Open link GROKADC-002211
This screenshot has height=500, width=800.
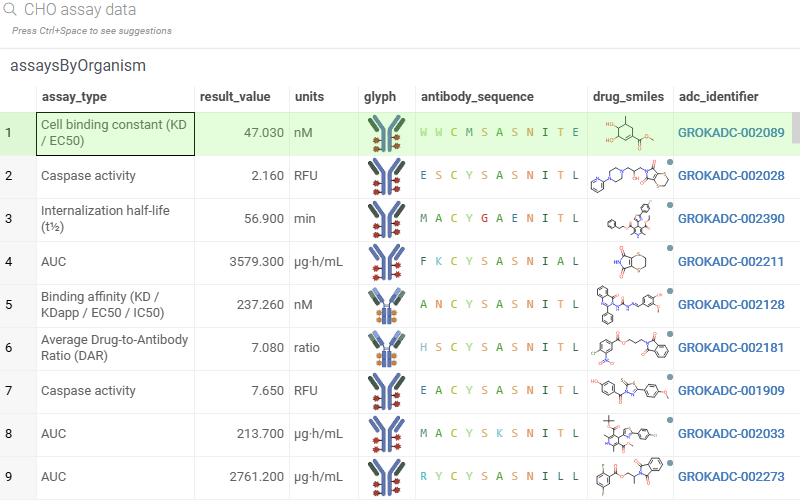(x=731, y=262)
